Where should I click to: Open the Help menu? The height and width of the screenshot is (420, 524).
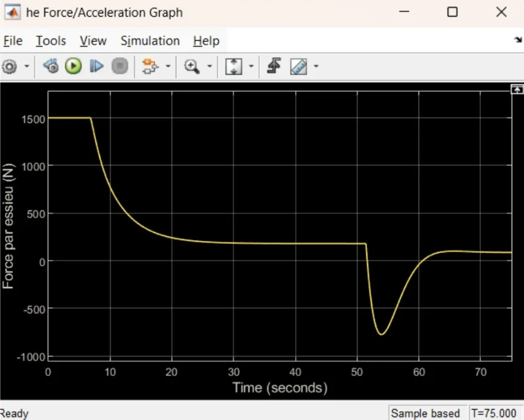[x=206, y=41]
